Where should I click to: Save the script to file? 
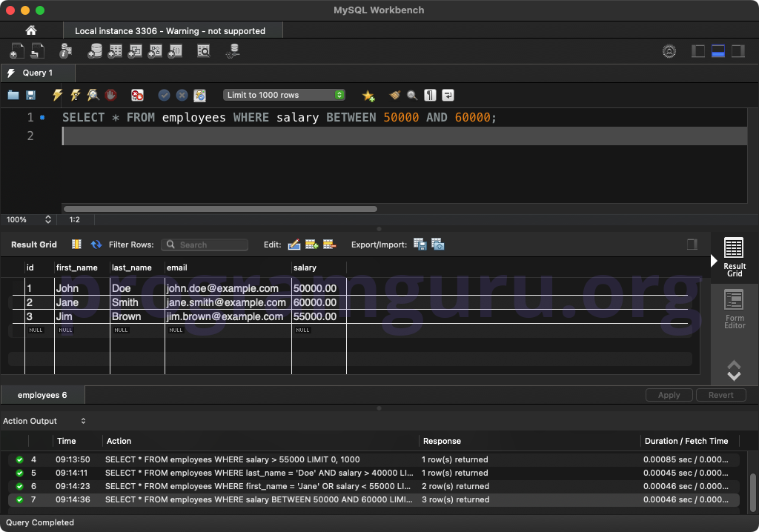(x=30, y=95)
